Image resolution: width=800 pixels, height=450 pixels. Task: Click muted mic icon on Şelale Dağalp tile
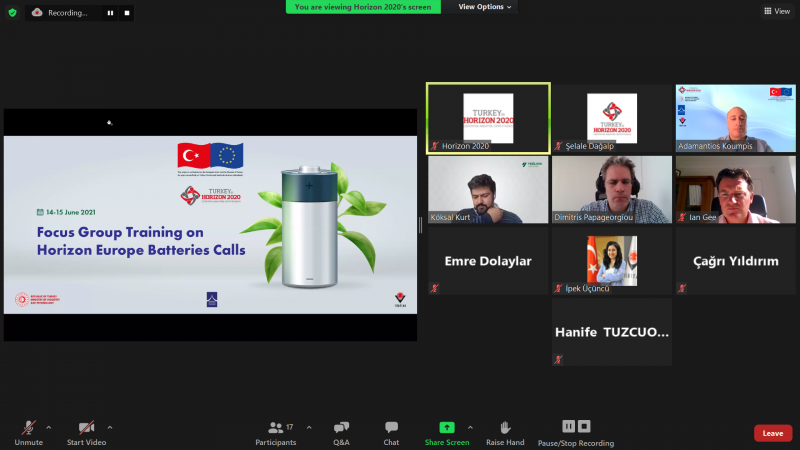(558, 146)
